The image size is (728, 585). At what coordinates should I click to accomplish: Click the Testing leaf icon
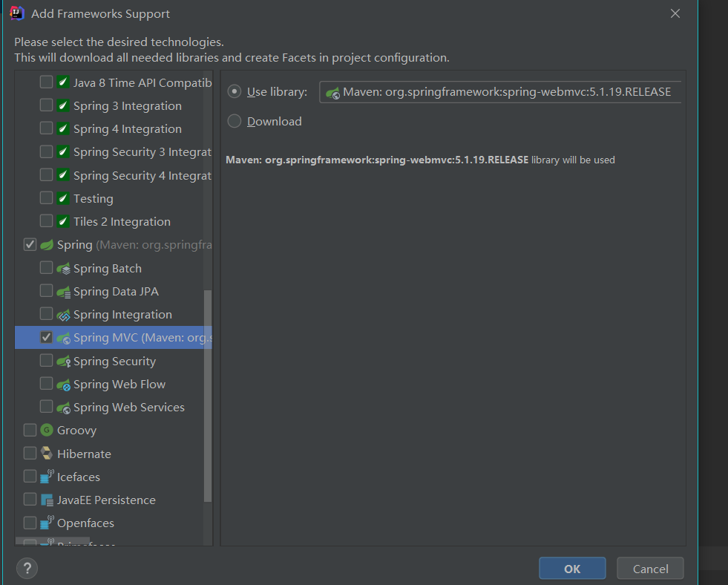63,198
